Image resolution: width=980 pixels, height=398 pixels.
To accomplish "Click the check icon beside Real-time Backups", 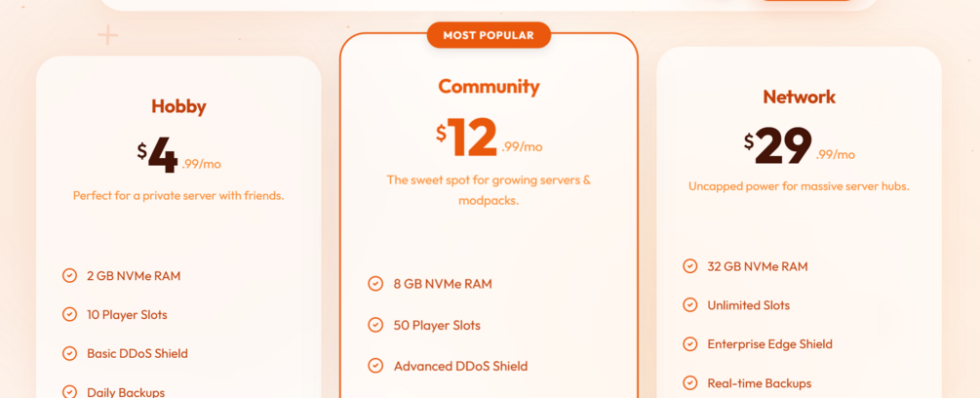I will point(689,383).
